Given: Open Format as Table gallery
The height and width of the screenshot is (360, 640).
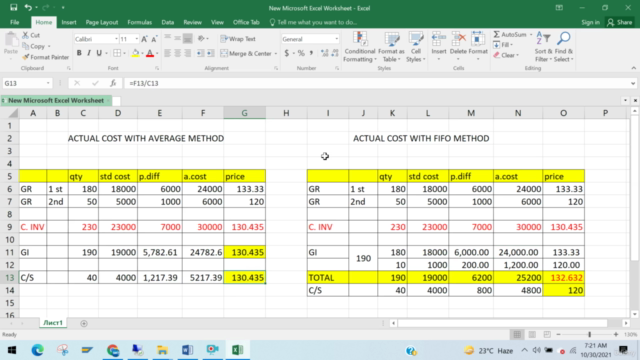Looking at the screenshot, I should coord(391,47).
